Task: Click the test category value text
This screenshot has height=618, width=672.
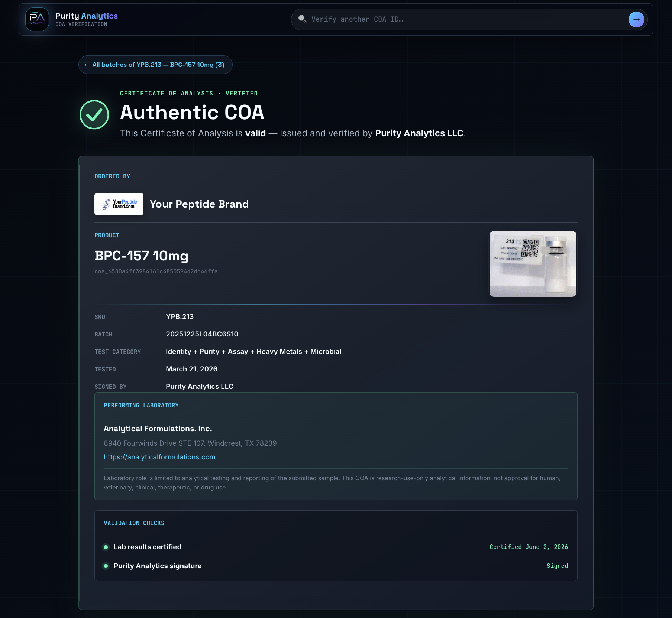Action: [253, 352]
